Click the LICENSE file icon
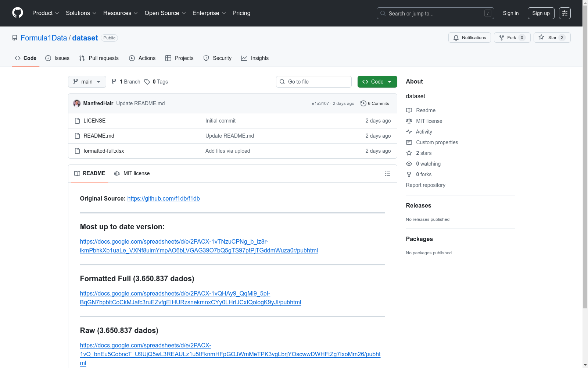 (77, 121)
